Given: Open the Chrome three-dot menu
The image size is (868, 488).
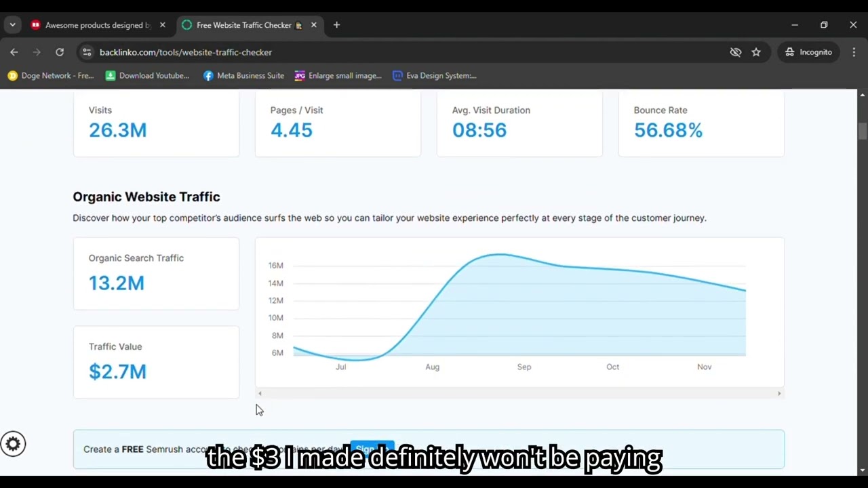Looking at the screenshot, I should (x=854, y=52).
